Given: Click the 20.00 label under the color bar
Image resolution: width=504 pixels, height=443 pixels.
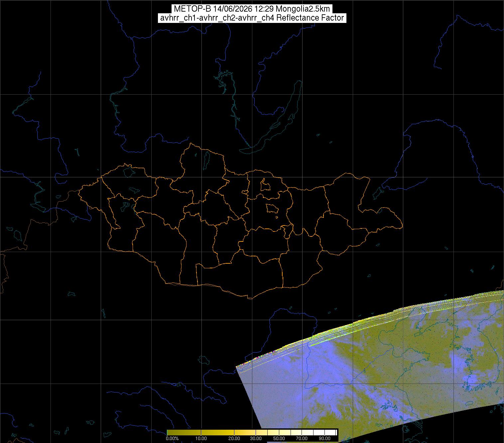Looking at the screenshot, I should pyautogui.click(x=234, y=438).
